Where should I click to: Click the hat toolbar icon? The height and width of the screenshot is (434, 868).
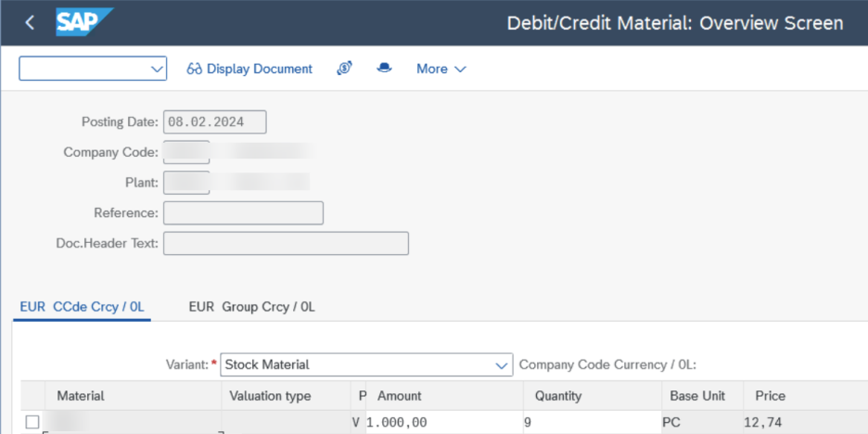(384, 68)
